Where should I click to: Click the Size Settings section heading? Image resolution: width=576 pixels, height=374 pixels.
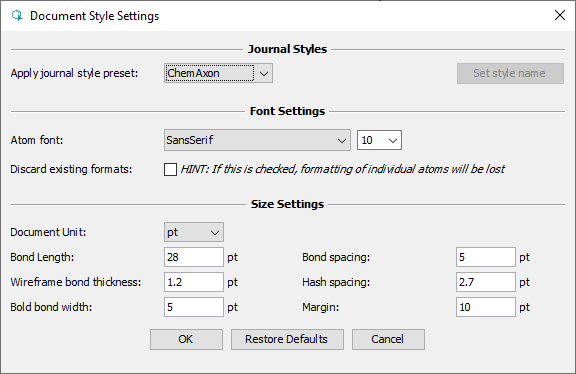(287, 204)
